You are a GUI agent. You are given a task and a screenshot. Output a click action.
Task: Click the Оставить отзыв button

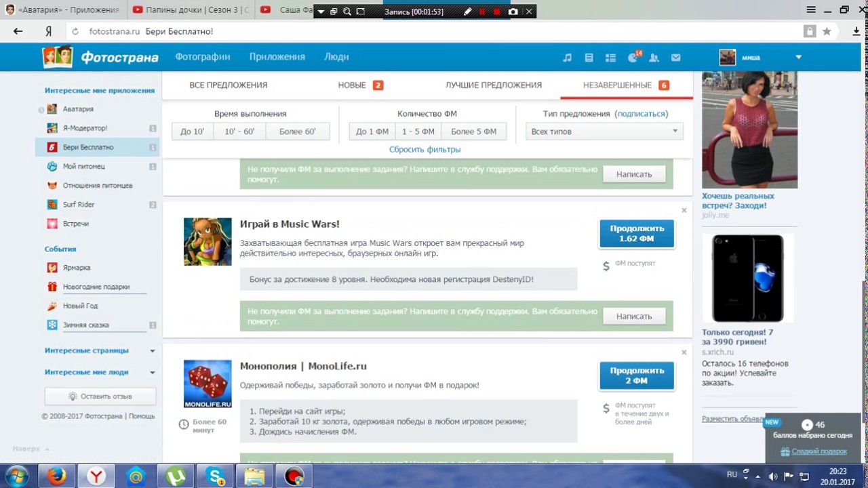coord(100,396)
